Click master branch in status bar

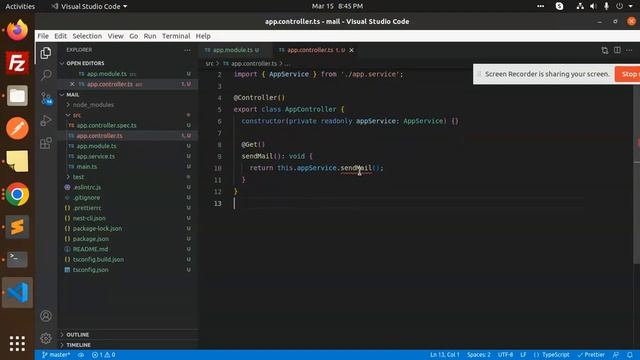(56, 355)
